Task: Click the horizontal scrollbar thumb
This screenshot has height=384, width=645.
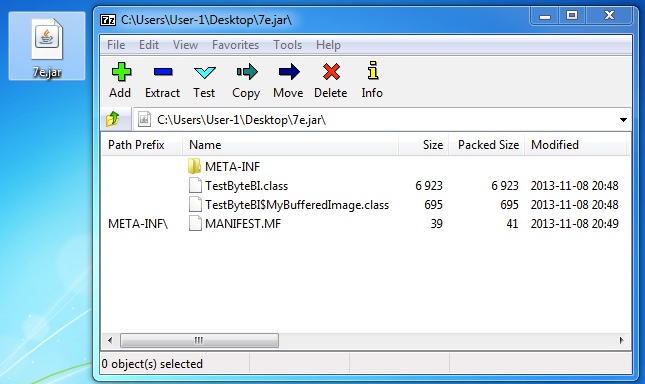Action: 199,340
